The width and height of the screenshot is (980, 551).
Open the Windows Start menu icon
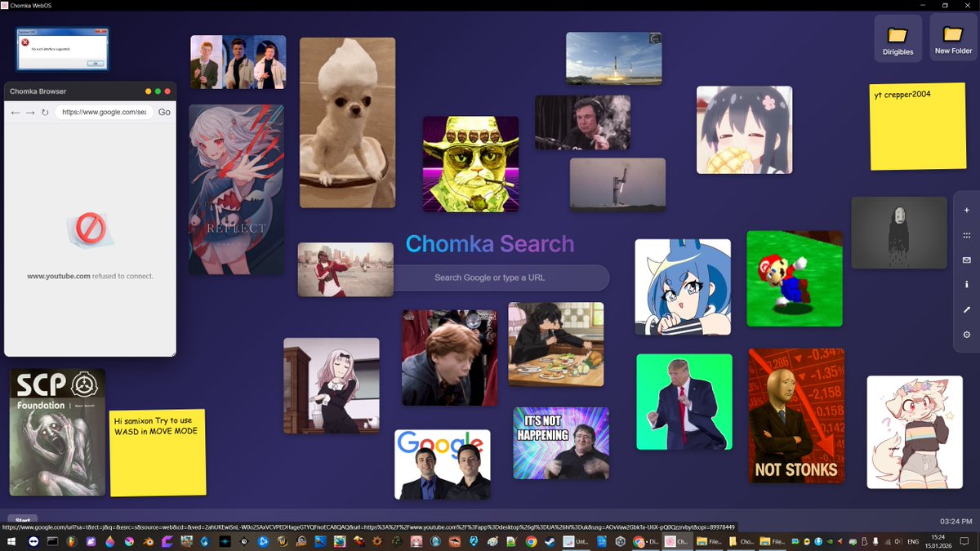(x=11, y=541)
